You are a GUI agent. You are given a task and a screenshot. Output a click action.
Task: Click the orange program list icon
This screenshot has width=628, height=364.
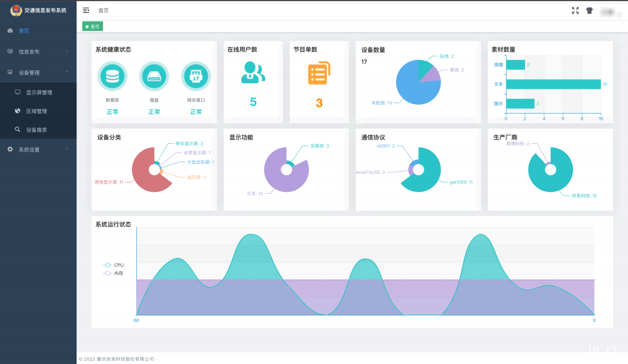(319, 73)
